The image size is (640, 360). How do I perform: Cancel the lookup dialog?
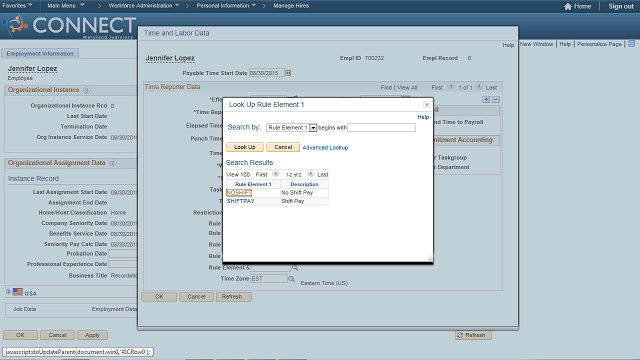[283, 147]
